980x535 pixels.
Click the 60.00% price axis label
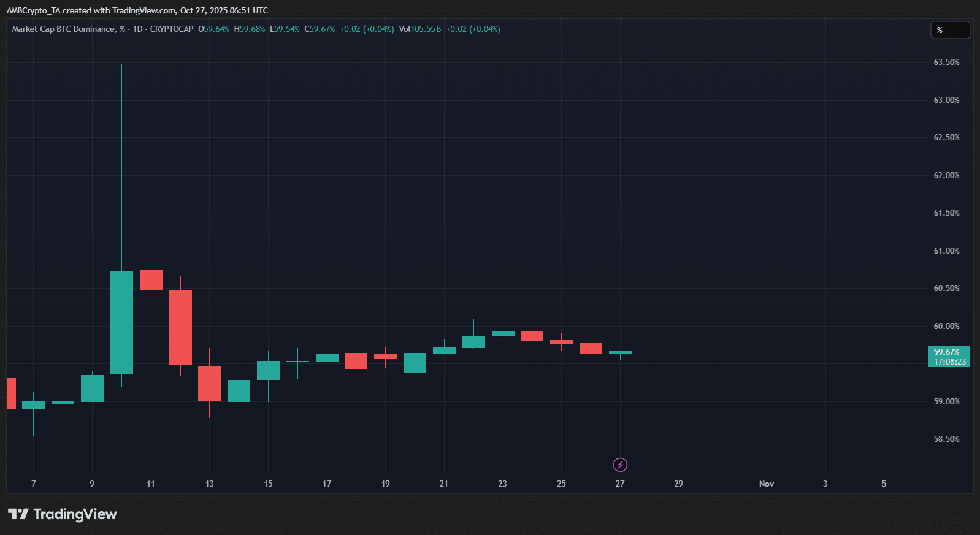click(946, 326)
